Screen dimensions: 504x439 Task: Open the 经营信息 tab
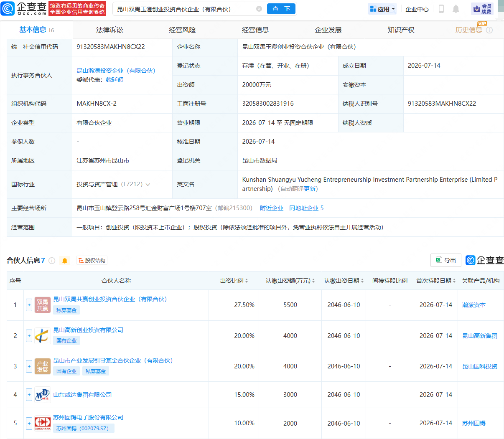point(255,30)
